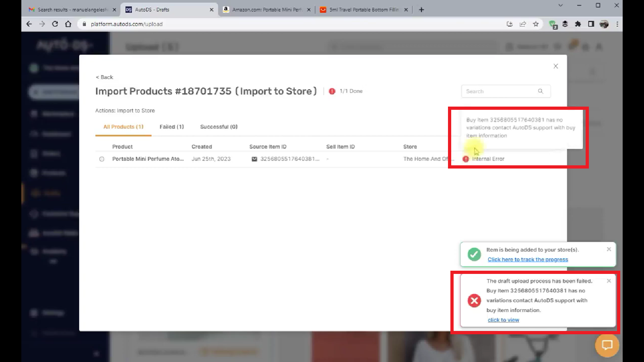Click the source supplier icon beside item ID
The width and height of the screenshot is (644, 362).
coord(254,159)
